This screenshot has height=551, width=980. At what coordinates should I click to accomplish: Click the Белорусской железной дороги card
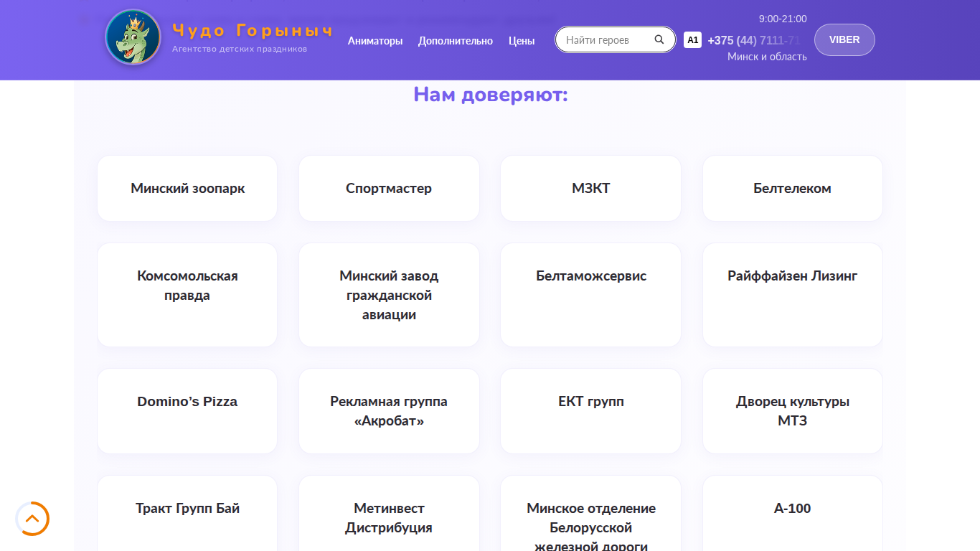click(591, 513)
